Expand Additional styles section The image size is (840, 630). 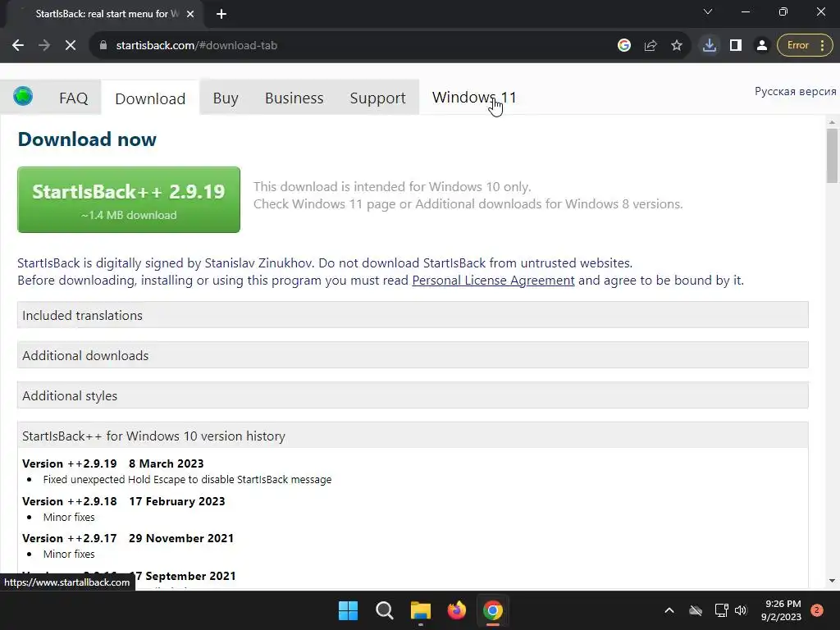pos(413,395)
